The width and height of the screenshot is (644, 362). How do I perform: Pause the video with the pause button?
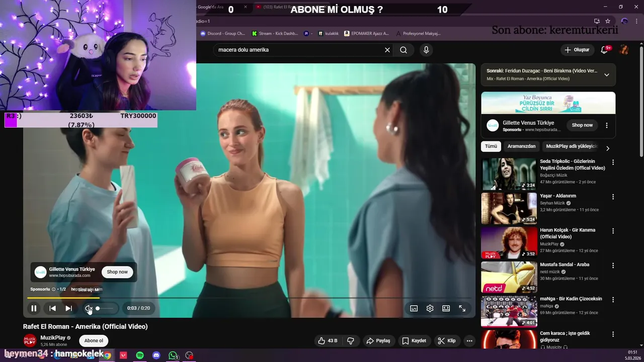coord(34,308)
